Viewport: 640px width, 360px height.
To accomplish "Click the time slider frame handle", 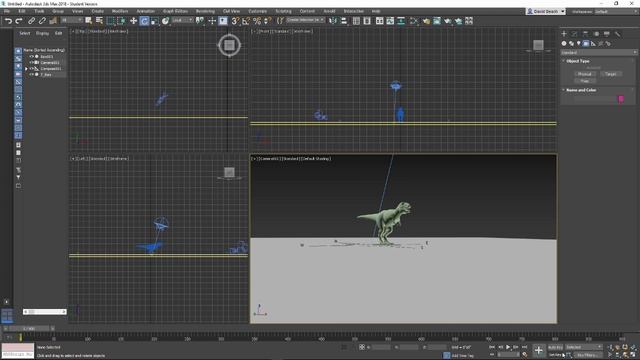I will [x=29, y=329].
